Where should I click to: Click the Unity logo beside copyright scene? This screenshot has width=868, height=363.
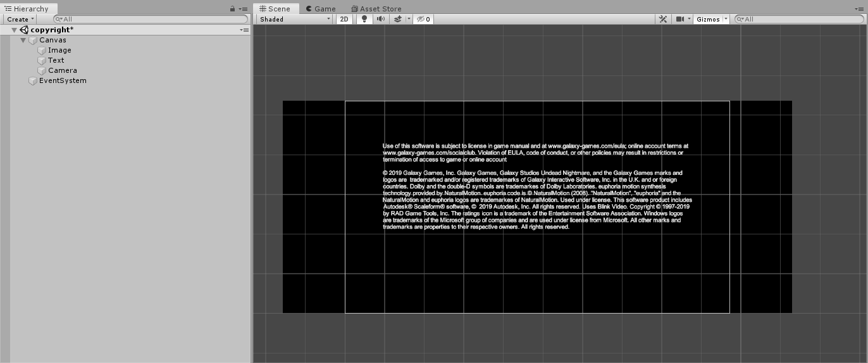tap(24, 30)
